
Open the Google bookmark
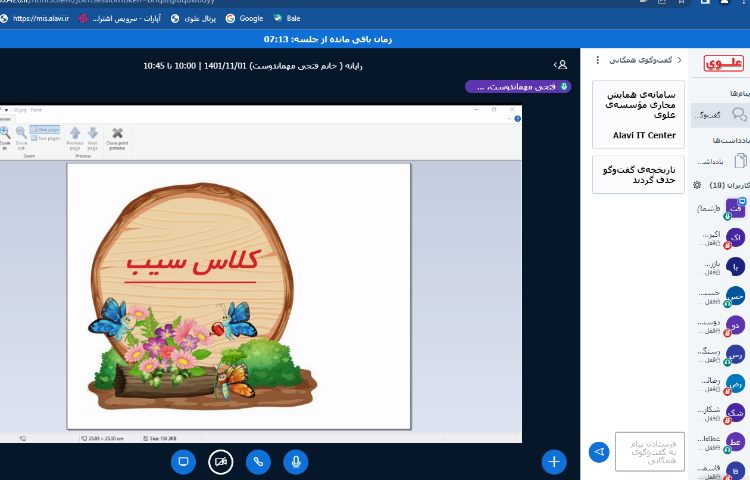click(x=244, y=18)
